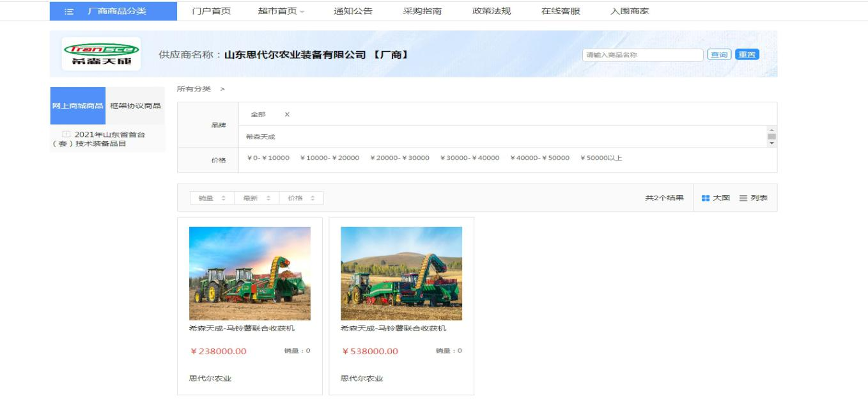This screenshot has width=868, height=399.
Task: Switch to 框架协议商品 tab
Action: 136,106
